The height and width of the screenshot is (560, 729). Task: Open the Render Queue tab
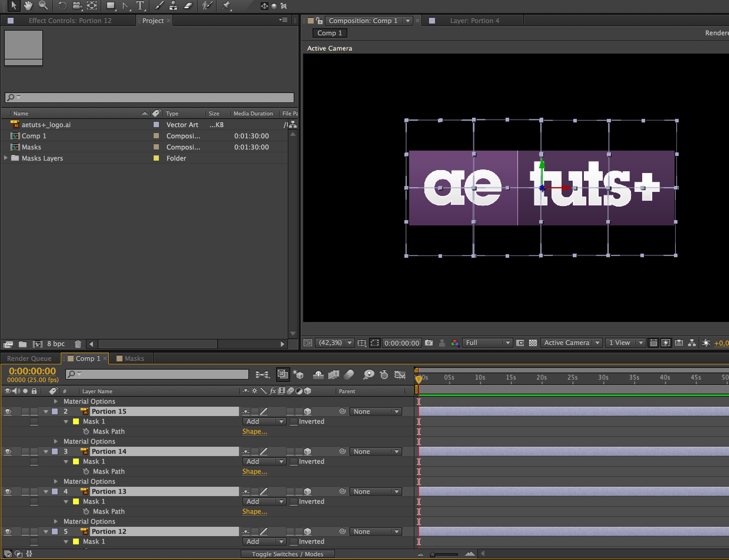tap(29, 358)
